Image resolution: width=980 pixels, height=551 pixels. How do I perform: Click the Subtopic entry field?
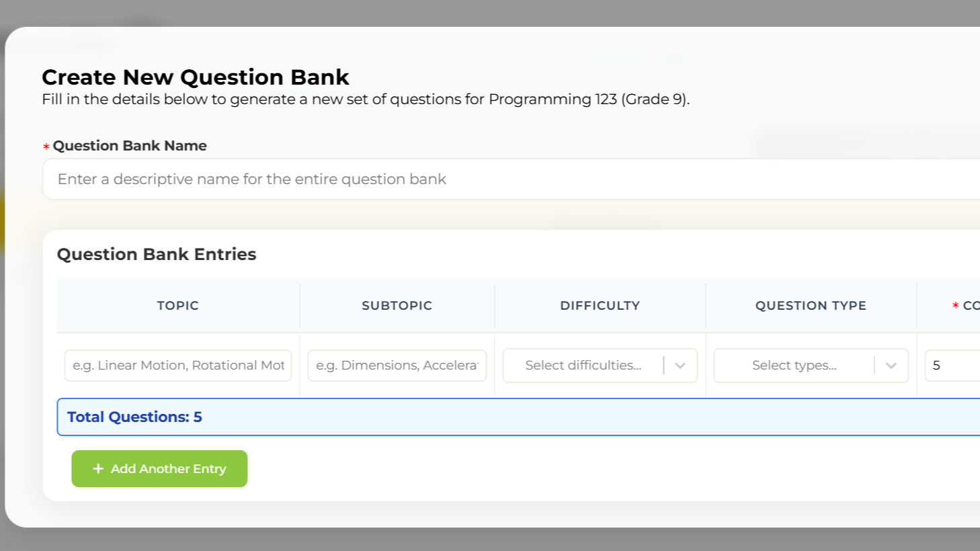click(x=397, y=365)
